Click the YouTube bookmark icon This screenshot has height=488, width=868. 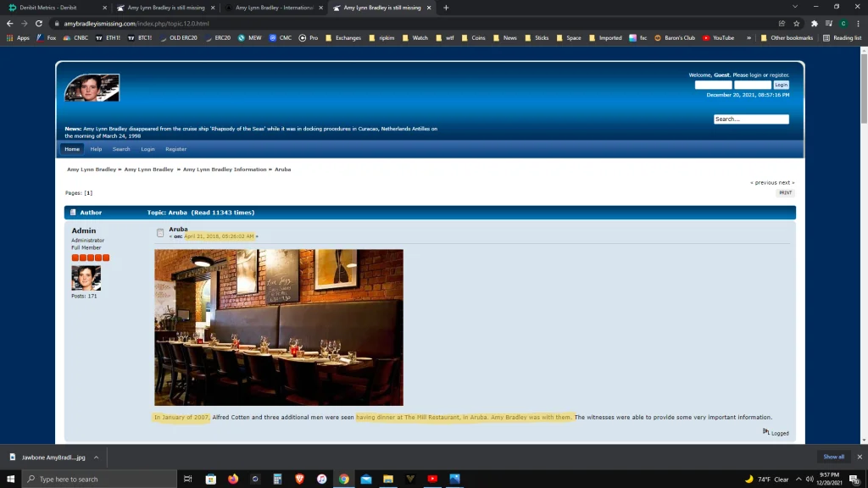(706, 38)
